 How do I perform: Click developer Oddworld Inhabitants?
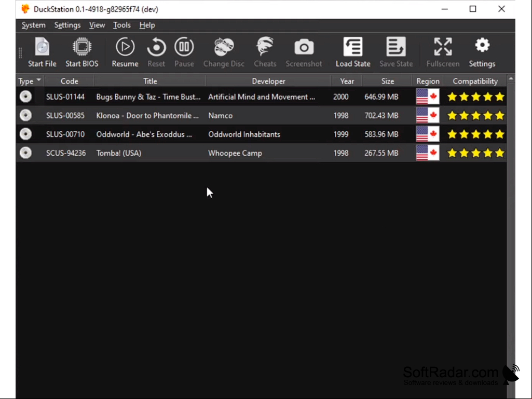tap(244, 134)
